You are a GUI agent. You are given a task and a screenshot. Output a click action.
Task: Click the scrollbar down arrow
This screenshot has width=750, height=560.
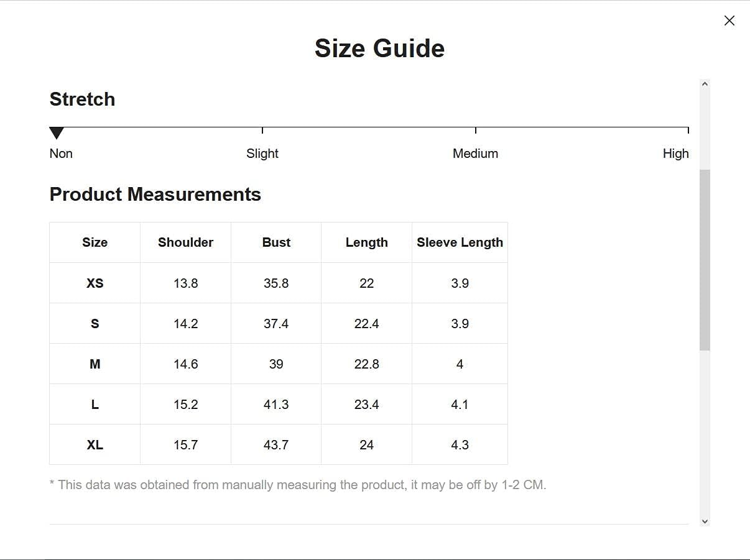click(x=705, y=521)
